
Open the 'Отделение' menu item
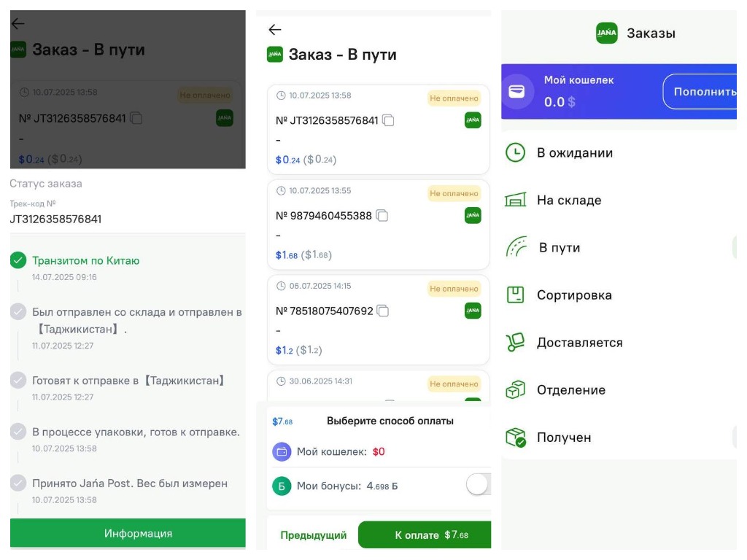pos(570,390)
